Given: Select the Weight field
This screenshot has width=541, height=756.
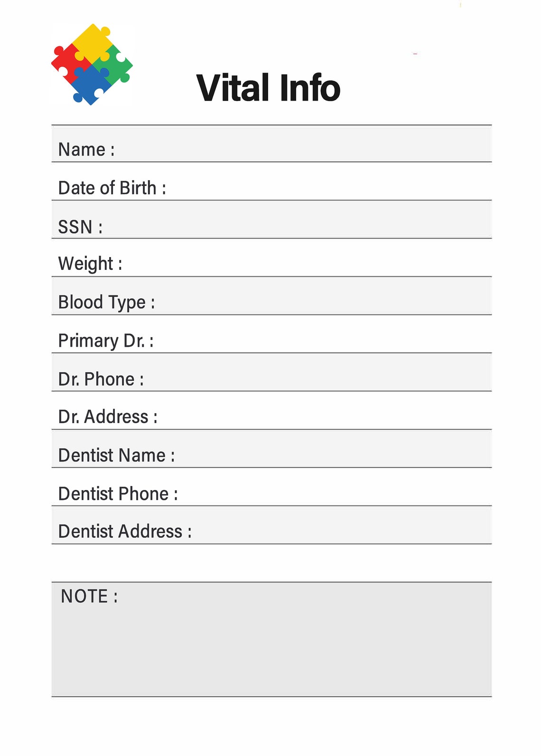Looking at the screenshot, I should [x=271, y=258].
